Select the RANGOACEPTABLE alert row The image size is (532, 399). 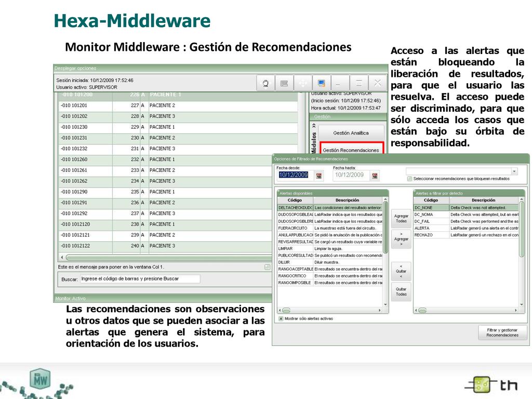[330, 269]
